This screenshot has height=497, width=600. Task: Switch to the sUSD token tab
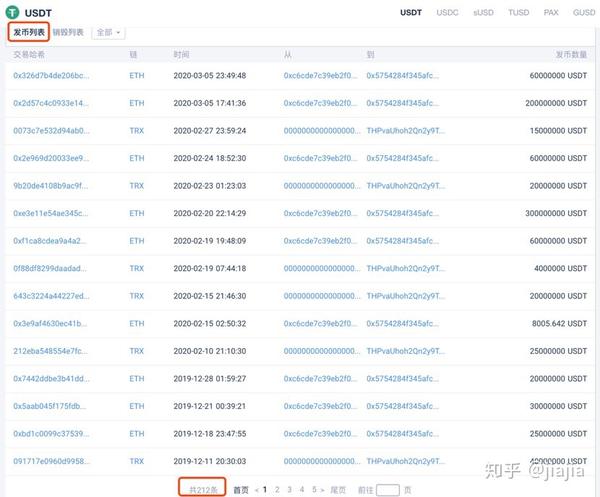tap(483, 13)
